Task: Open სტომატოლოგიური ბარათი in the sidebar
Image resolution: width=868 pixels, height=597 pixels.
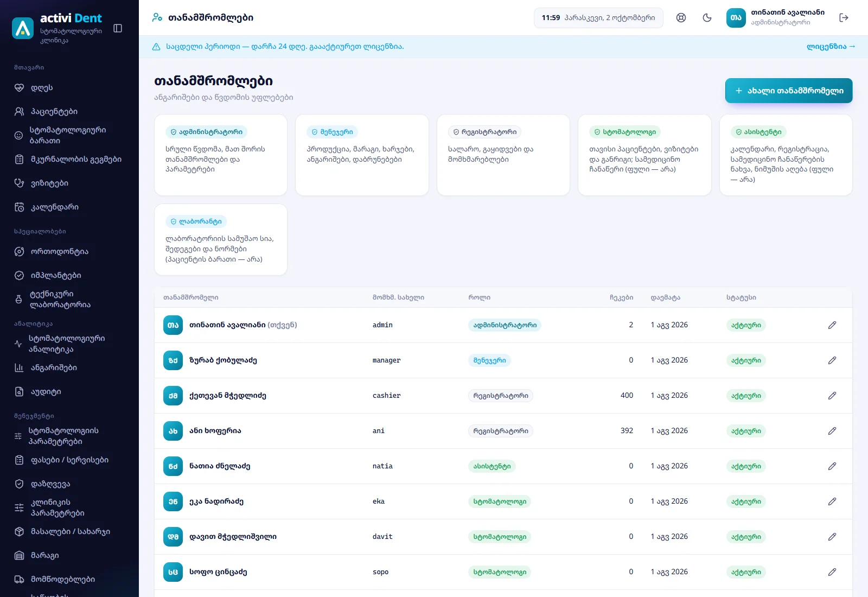Action: [69, 136]
